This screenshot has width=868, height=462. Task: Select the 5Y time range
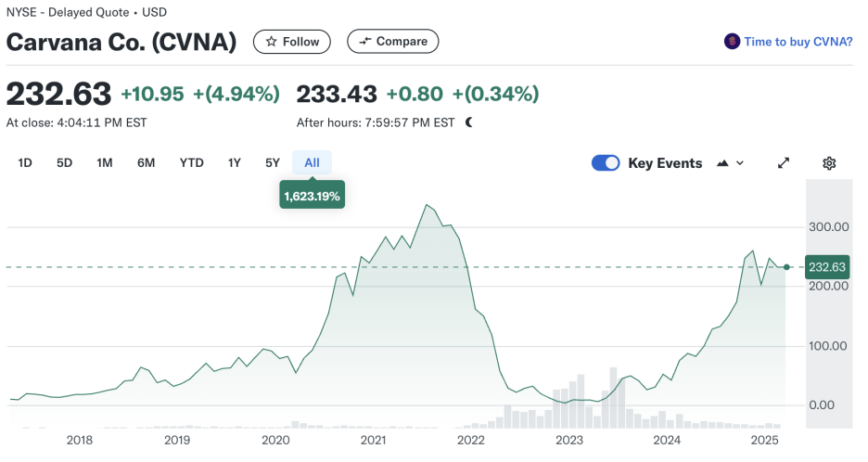pos(273,163)
